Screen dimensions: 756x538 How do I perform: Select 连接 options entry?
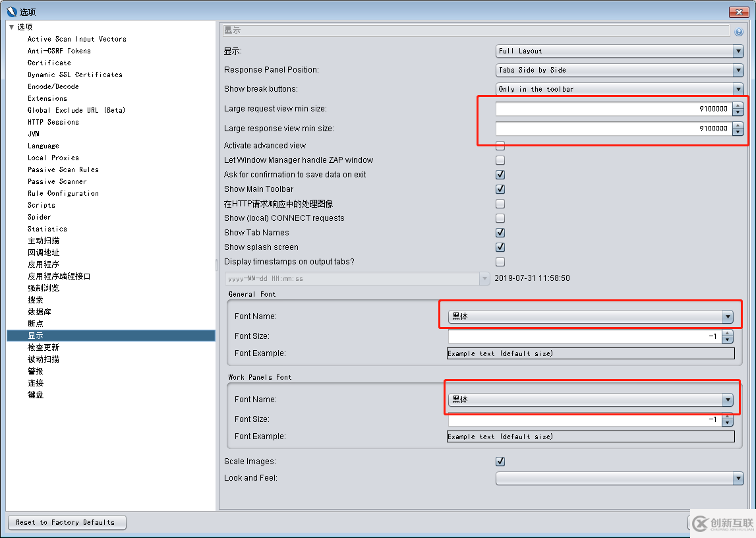coord(35,383)
